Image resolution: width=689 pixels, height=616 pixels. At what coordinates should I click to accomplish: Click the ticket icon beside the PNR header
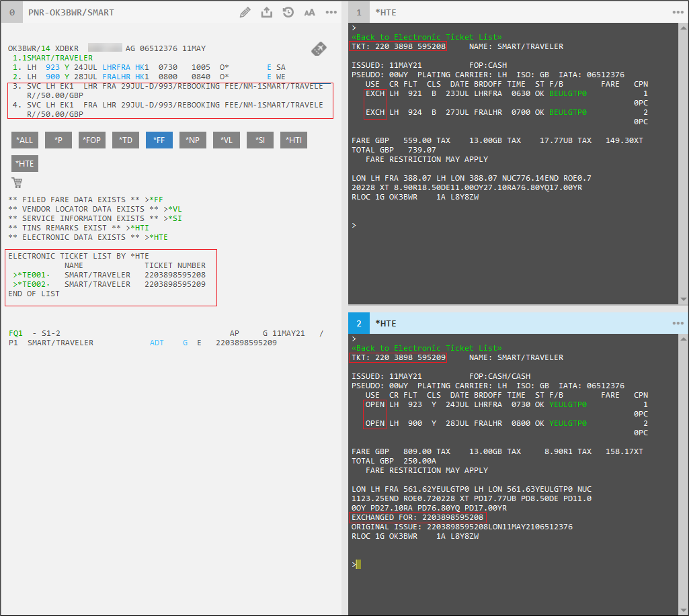point(319,49)
